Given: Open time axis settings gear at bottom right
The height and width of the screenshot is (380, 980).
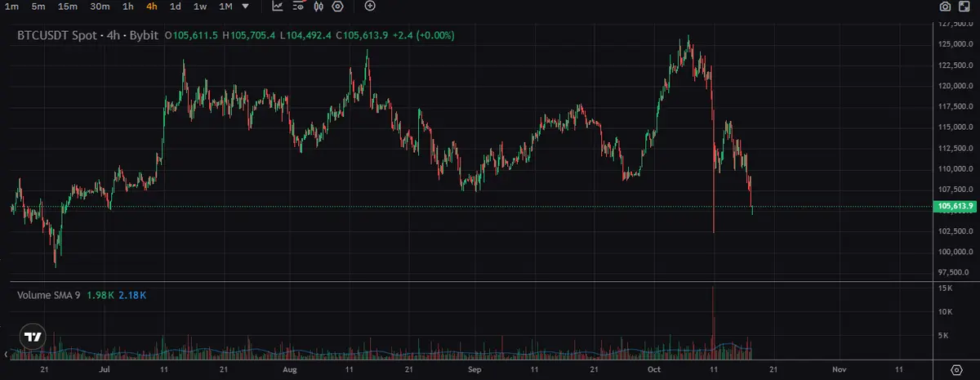Looking at the screenshot, I should (x=956, y=370).
